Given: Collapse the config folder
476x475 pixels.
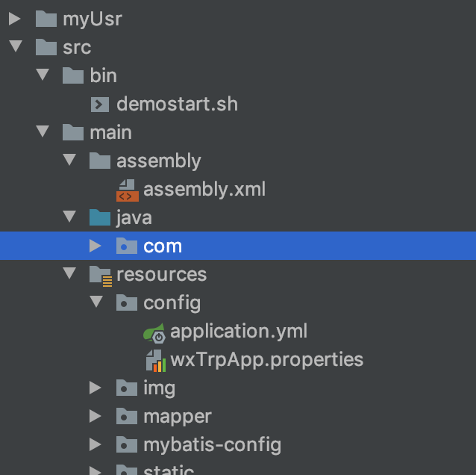Looking at the screenshot, I should click(95, 302).
